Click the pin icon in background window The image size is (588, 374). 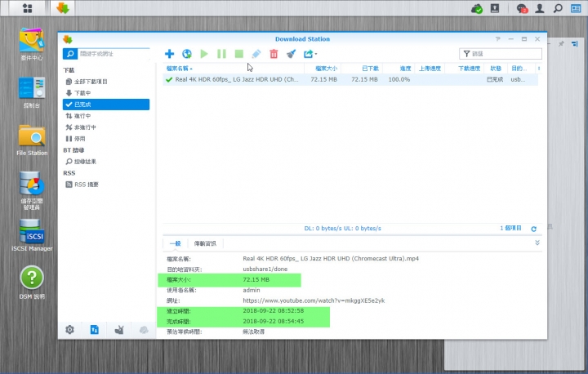(561, 44)
